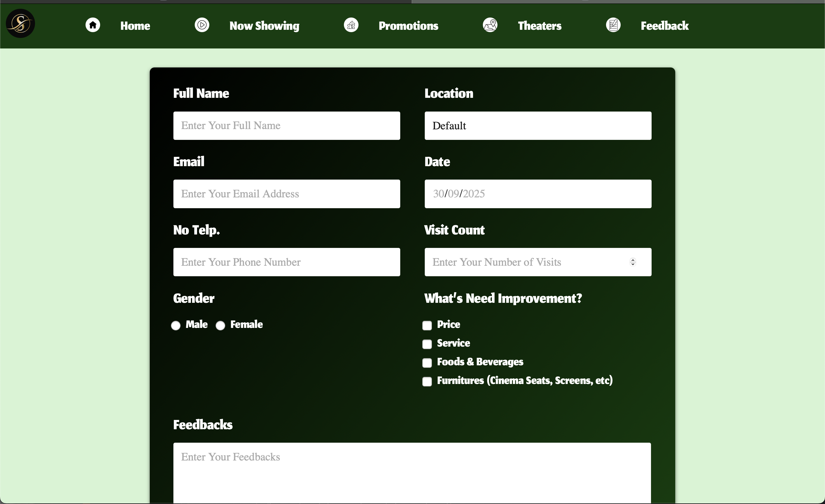Screen dimensions: 825x504
Task: Open the Location dropdown showing Default
Action: pos(538,126)
